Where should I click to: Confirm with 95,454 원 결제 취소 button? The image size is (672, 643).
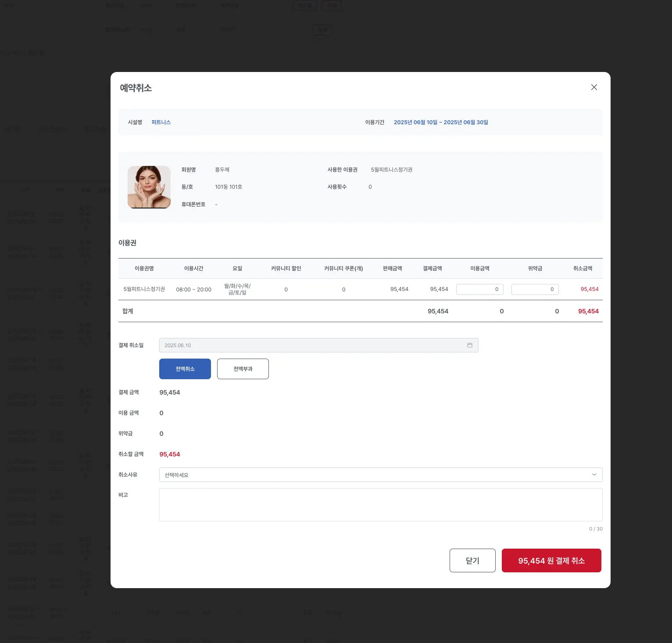pyautogui.click(x=551, y=560)
